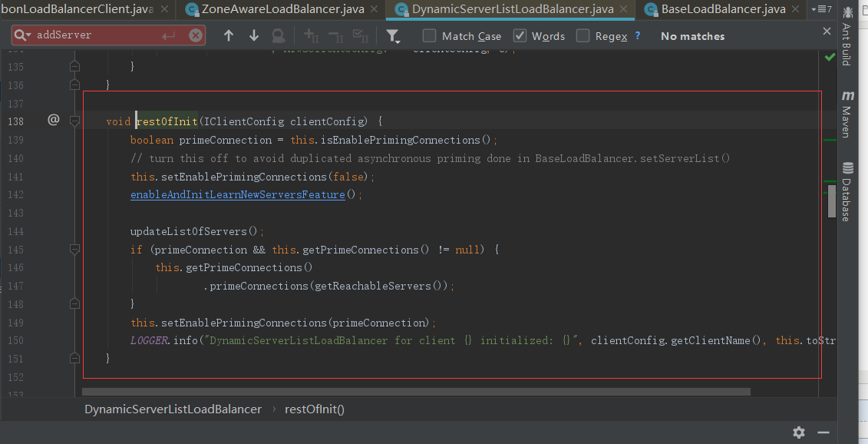Click updateListOfServers() call on line 144
Image resolution: width=868 pixels, height=444 pixels.
point(193,231)
